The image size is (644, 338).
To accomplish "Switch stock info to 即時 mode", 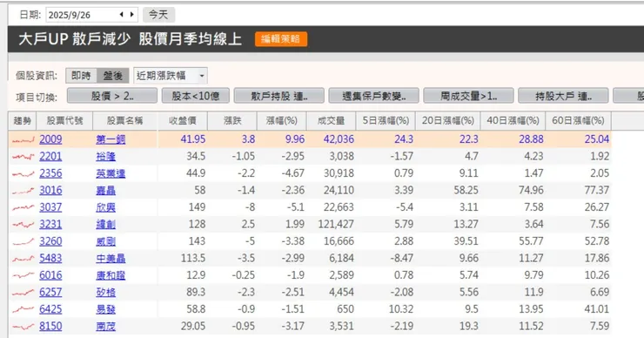I will 81,76.
